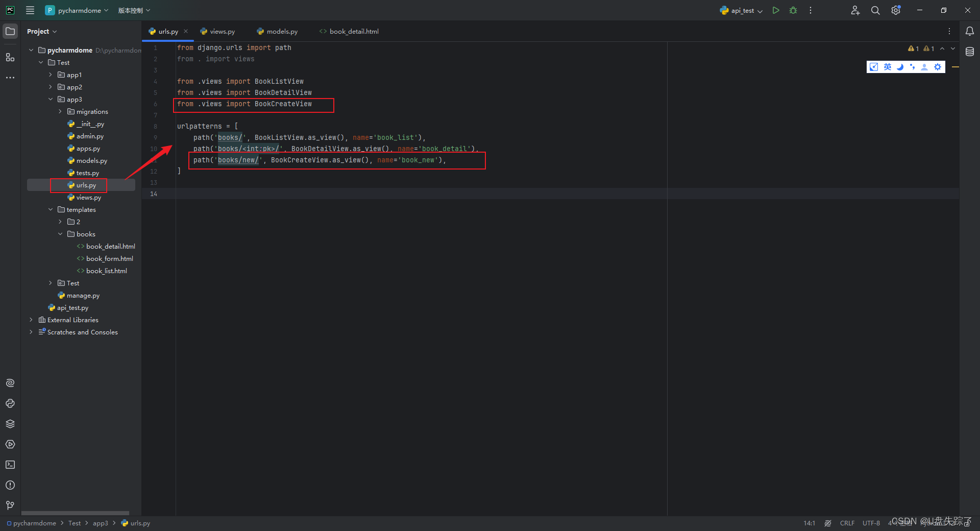Viewport: 980px width, 531px height.
Task: Click app3 in the breadcrumb bar
Action: point(100,523)
